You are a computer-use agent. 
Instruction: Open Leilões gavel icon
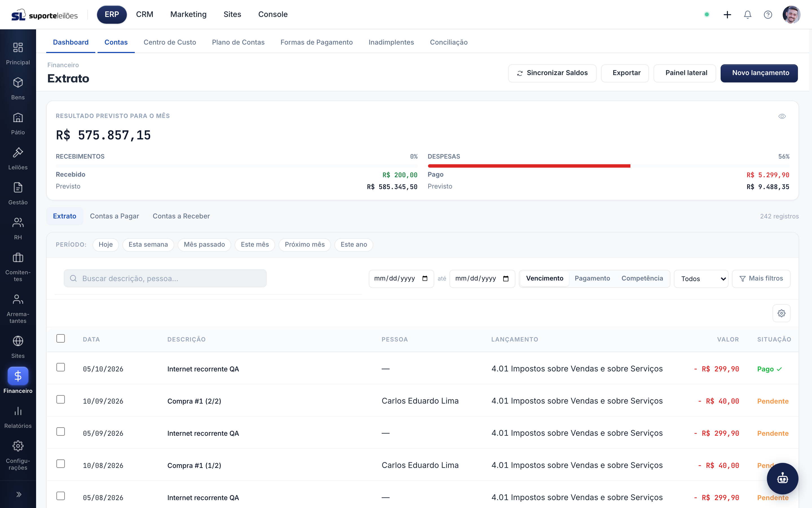pyautogui.click(x=18, y=152)
